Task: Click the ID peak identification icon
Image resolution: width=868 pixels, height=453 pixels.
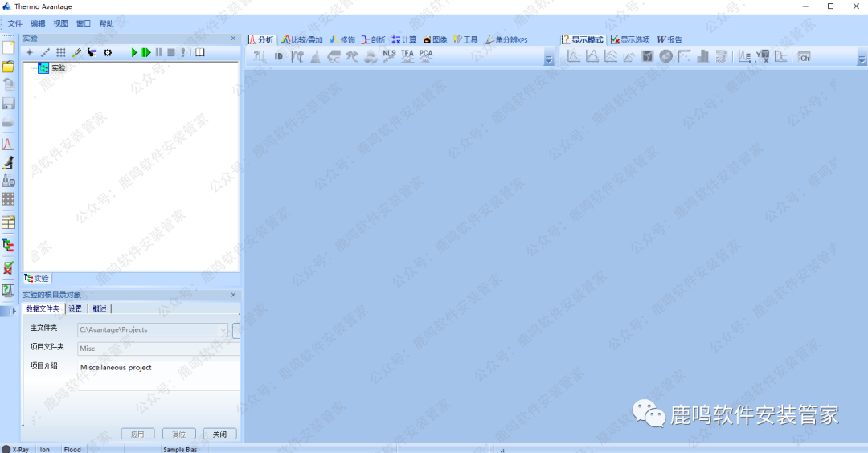Action: coord(279,56)
